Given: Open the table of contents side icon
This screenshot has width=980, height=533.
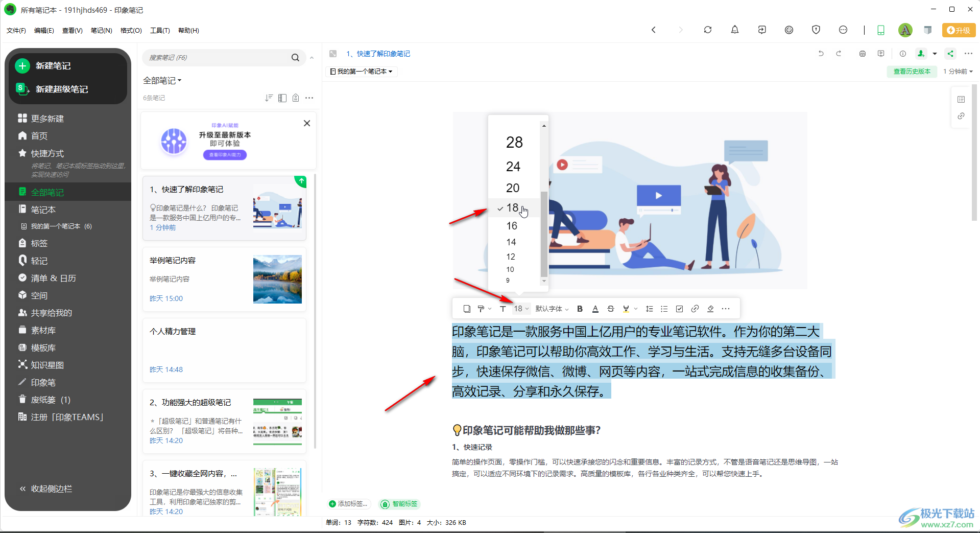Looking at the screenshot, I should 961,99.
